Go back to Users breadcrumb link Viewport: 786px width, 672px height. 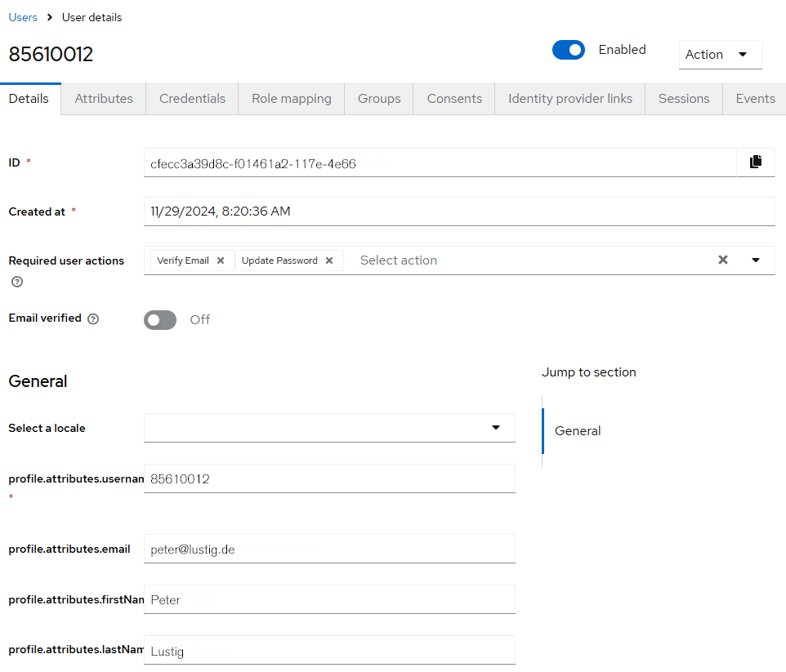[23, 17]
